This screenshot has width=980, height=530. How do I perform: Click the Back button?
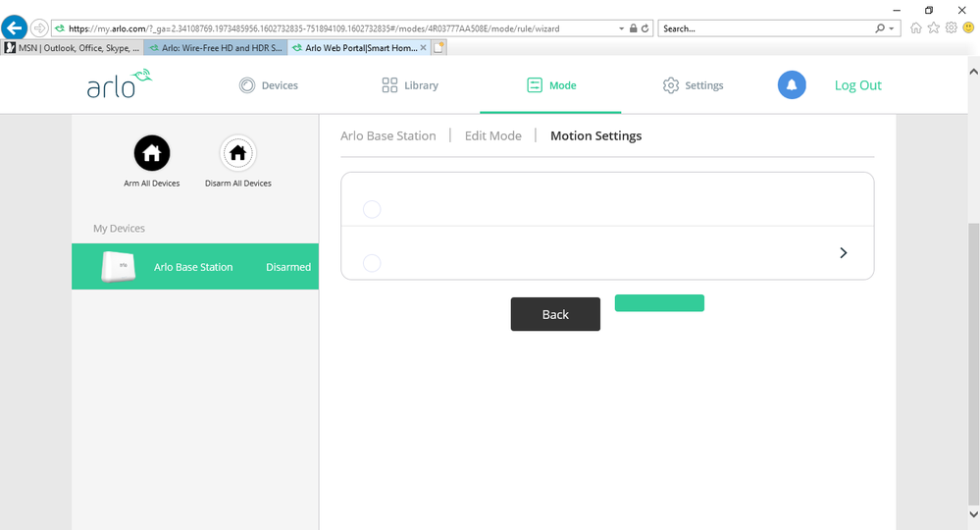coord(555,314)
